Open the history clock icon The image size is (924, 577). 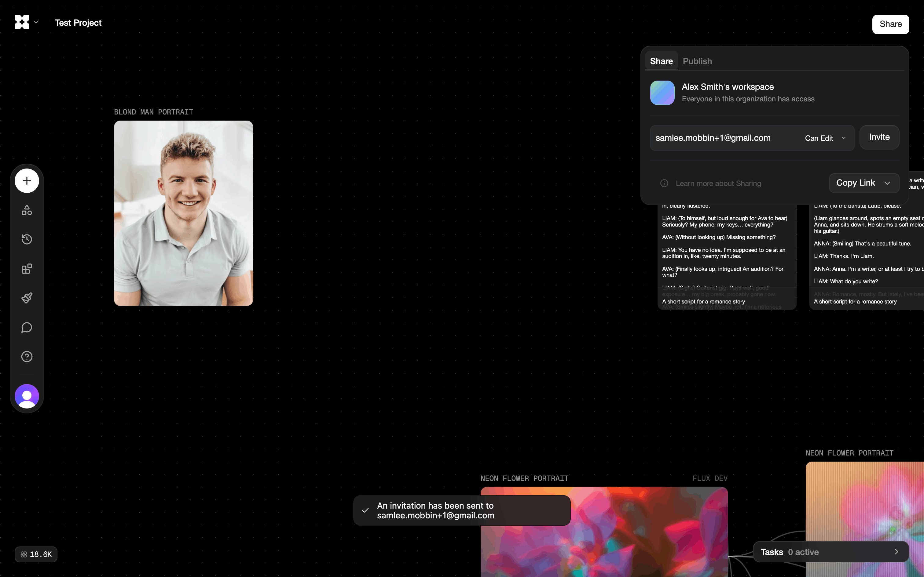pos(27,239)
